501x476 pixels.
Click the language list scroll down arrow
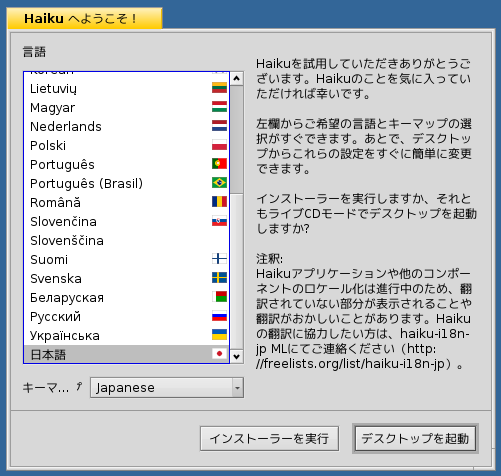point(237,357)
